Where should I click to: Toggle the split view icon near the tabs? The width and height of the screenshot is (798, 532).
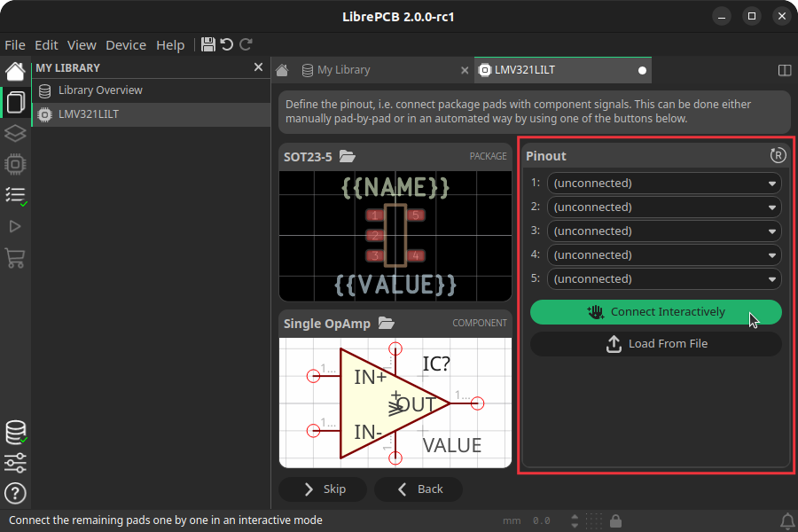(784, 69)
